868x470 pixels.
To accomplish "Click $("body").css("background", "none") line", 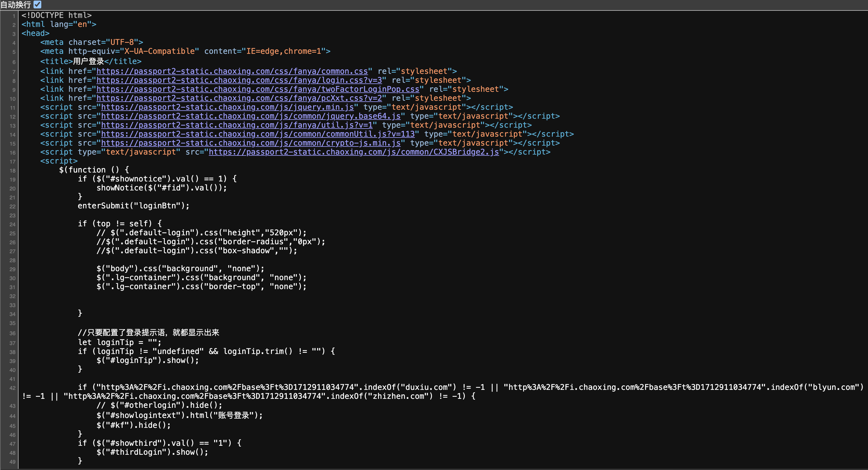I will (x=181, y=268).
